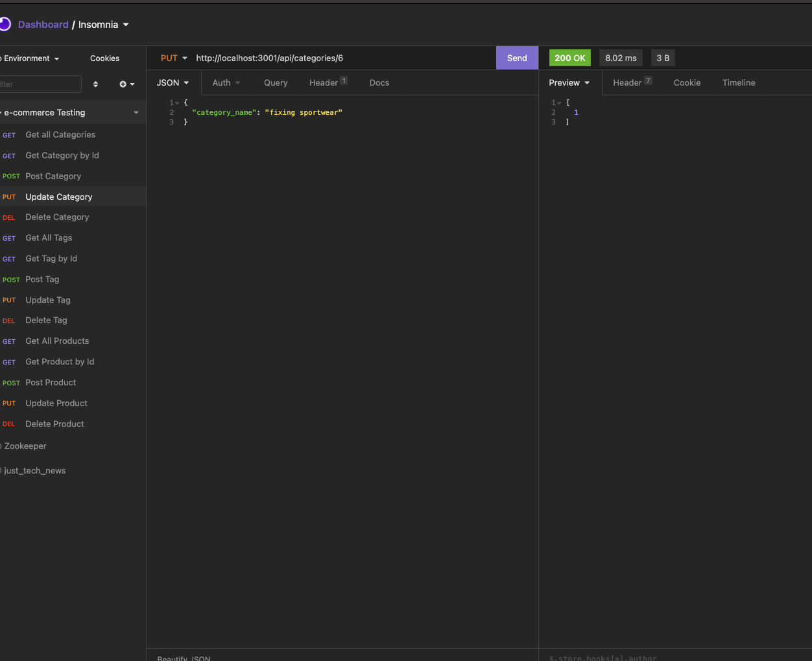Select the Post Product request
Viewport: 812px width, 661px height.
coord(73,383)
